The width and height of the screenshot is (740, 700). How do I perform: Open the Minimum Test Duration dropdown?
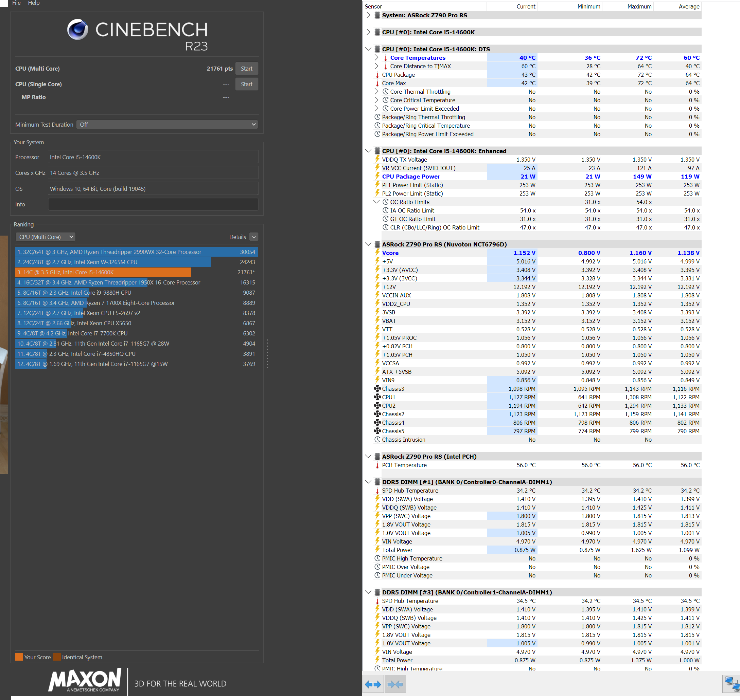tap(167, 125)
